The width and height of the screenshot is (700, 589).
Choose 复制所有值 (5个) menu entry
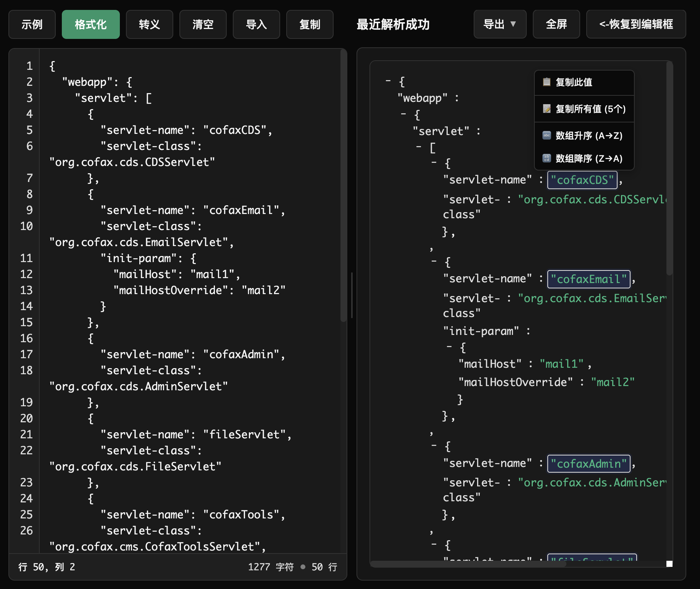[584, 109]
